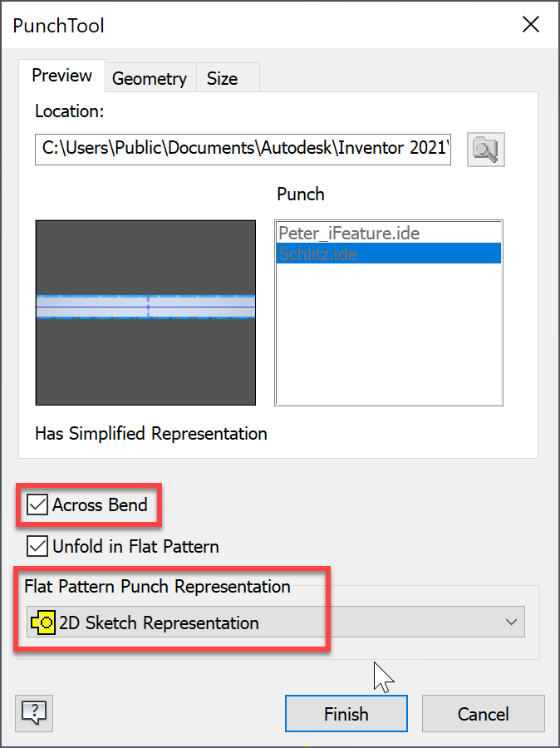The width and height of the screenshot is (560, 748).
Task: Click Finish to apply the punch
Action: (x=346, y=713)
